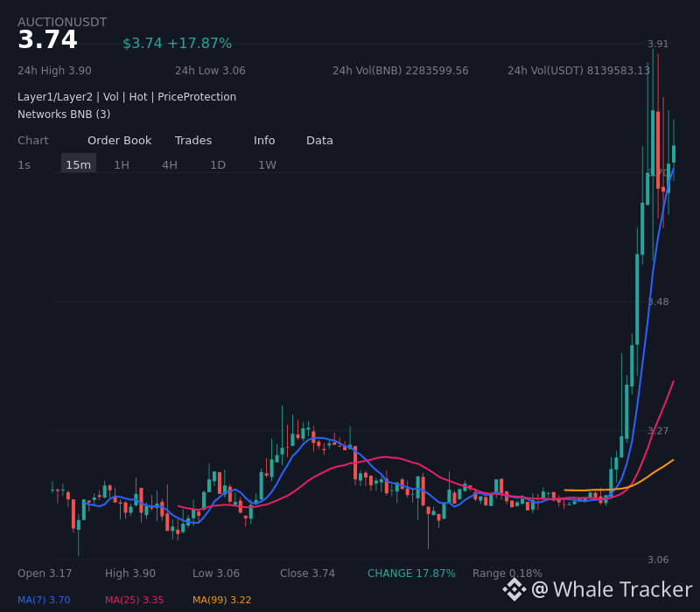Click the MA(25) 3.35 legend
The width and height of the screenshot is (700, 612).
pyautogui.click(x=135, y=600)
